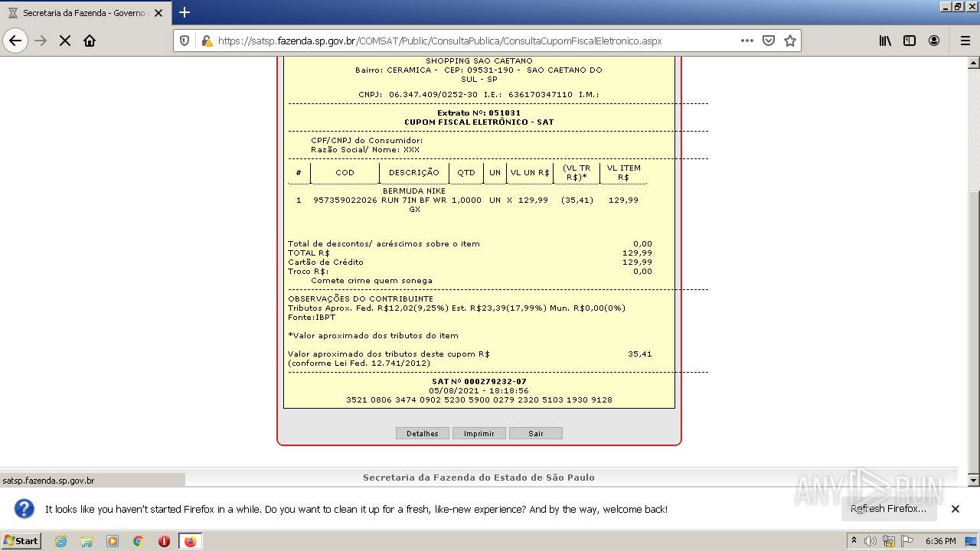The width and height of the screenshot is (980, 551).
Task: Select the Secretaria da Fazenda tab
Action: 85,13
